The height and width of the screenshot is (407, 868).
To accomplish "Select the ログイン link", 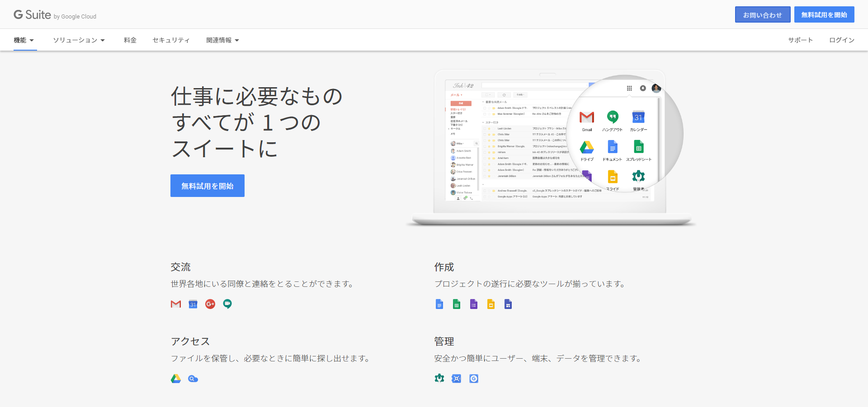I will [x=842, y=40].
